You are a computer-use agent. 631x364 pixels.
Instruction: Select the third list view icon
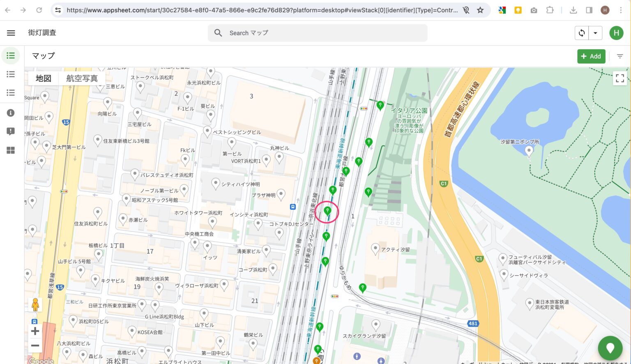pos(11,92)
